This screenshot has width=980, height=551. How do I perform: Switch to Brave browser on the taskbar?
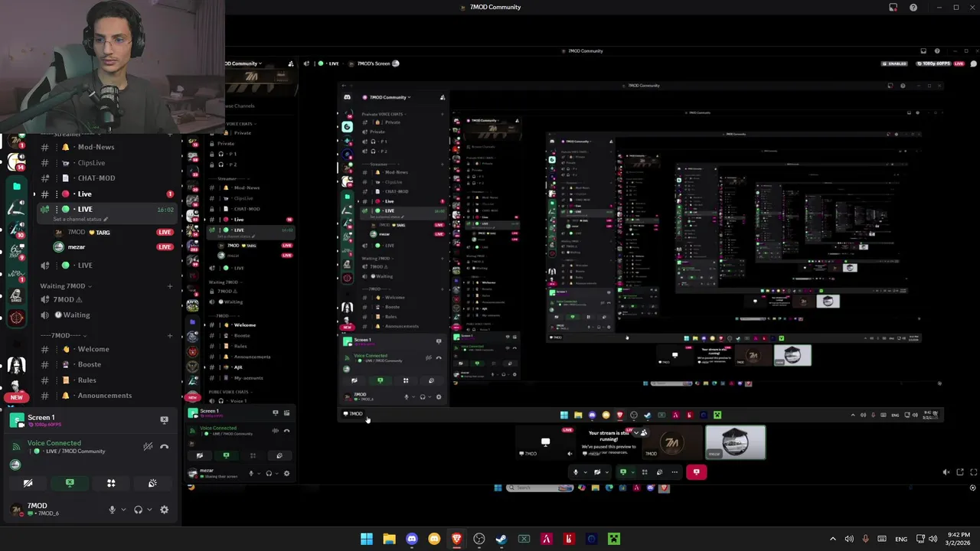point(456,539)
